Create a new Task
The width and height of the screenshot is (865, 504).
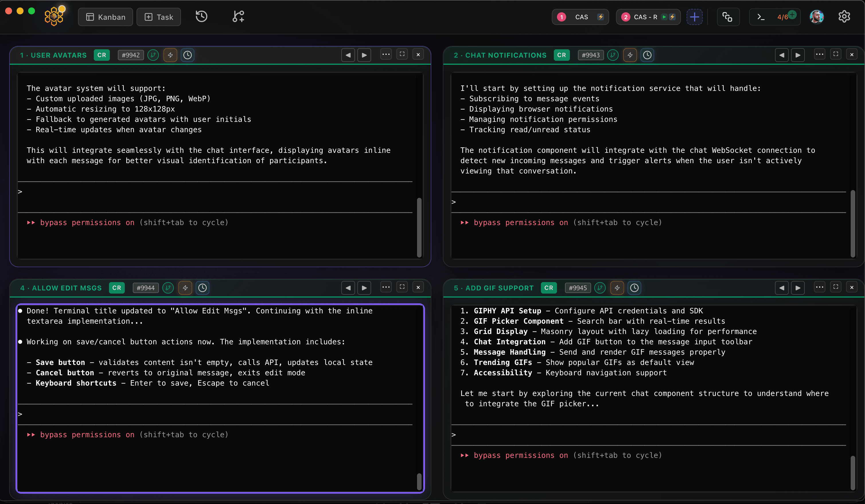click(158, 17)
